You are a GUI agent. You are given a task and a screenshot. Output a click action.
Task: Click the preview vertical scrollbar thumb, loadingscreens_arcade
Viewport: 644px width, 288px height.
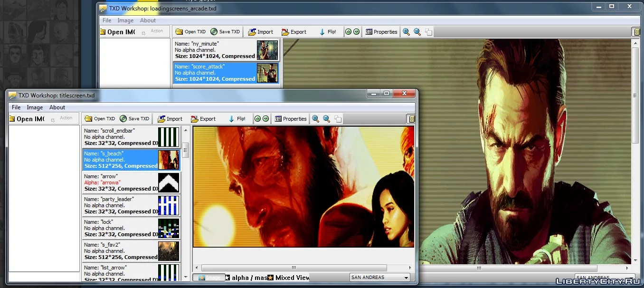636,95
